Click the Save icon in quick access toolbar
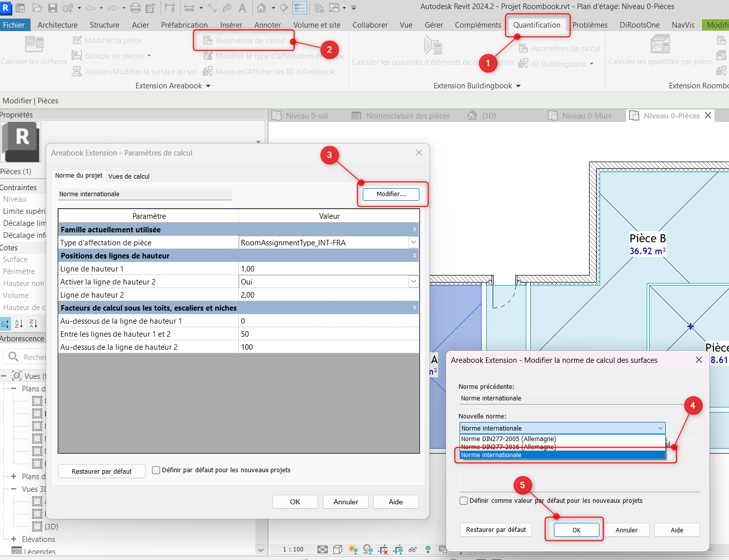 pyautogui.click(x=53, y=8)
